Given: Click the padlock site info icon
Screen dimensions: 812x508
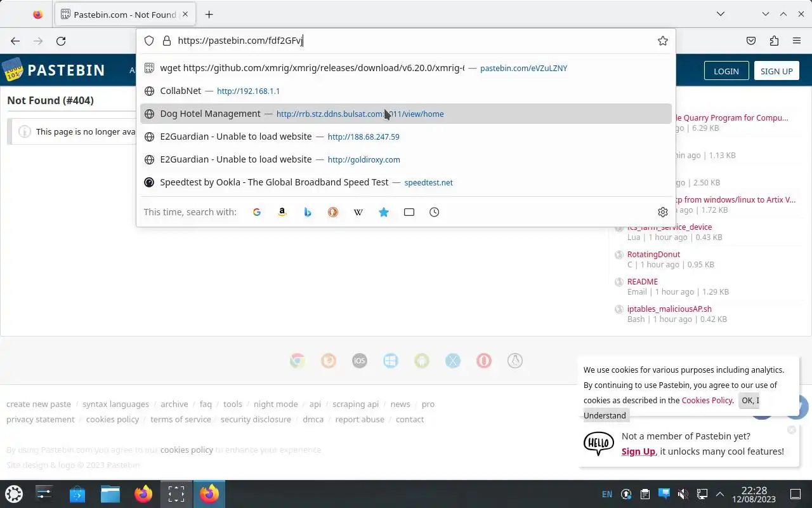Looking at the screenshot, I should 167,41.
